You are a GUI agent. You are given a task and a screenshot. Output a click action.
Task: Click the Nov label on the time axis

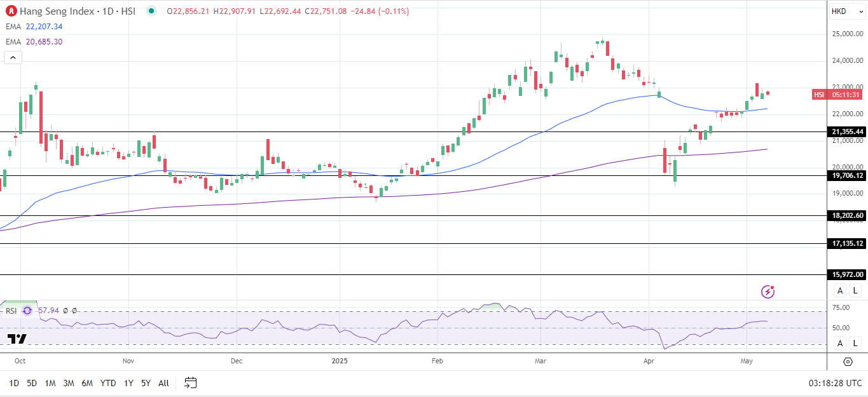point(128,361)
